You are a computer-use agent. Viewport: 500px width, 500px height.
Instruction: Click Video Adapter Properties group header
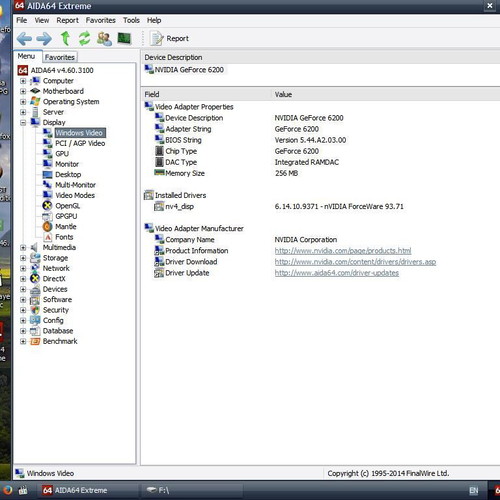(x=189, y=107)
